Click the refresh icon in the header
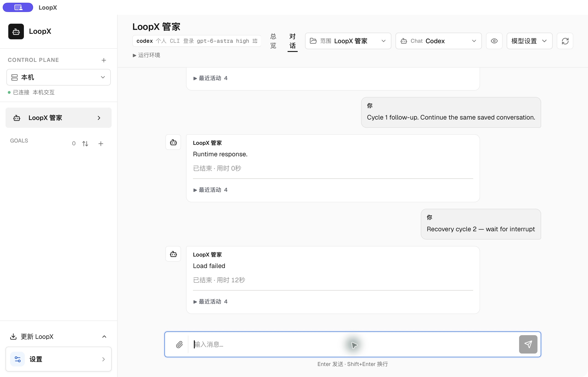The height and width of the screenshot is (377, 588). pos(565,41)
